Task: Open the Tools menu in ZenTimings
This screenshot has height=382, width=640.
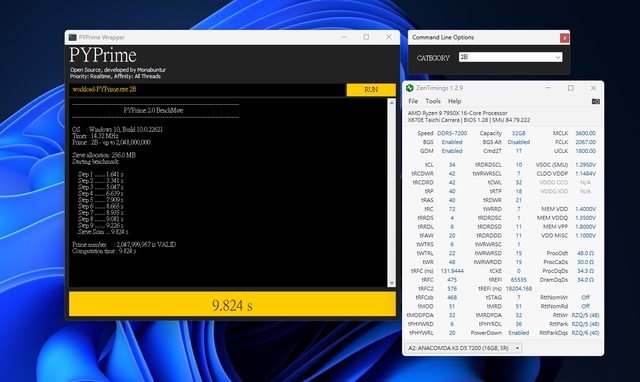Action: [x=433, y=101]
